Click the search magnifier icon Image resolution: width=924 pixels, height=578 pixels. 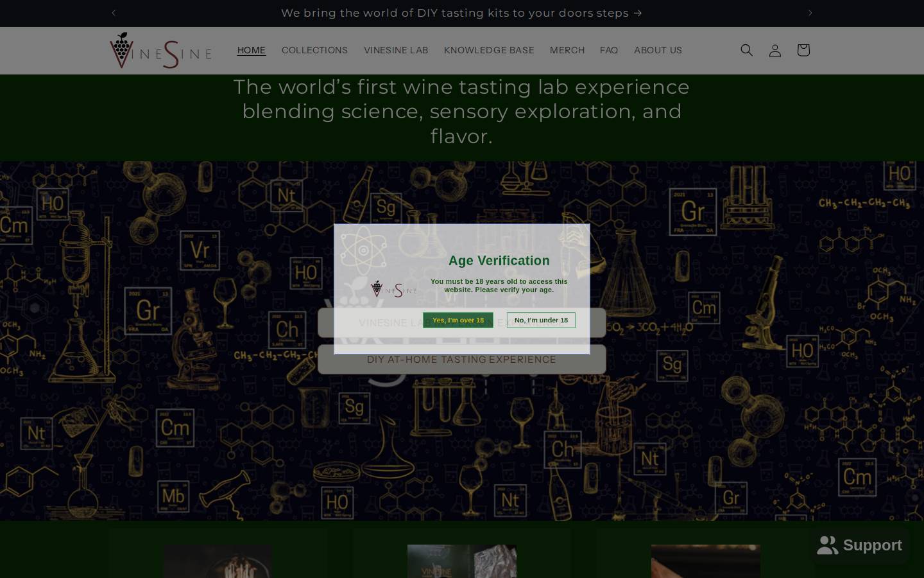pyautogui.click(x=746, y=50)
